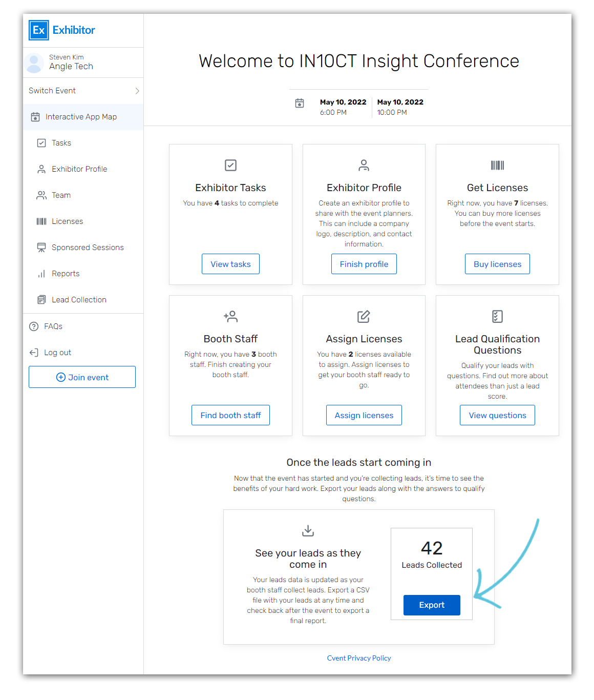
Task: Click Buy licenses in the Get Licenses card
Action: pyautogui.click(x=497, y=264)
